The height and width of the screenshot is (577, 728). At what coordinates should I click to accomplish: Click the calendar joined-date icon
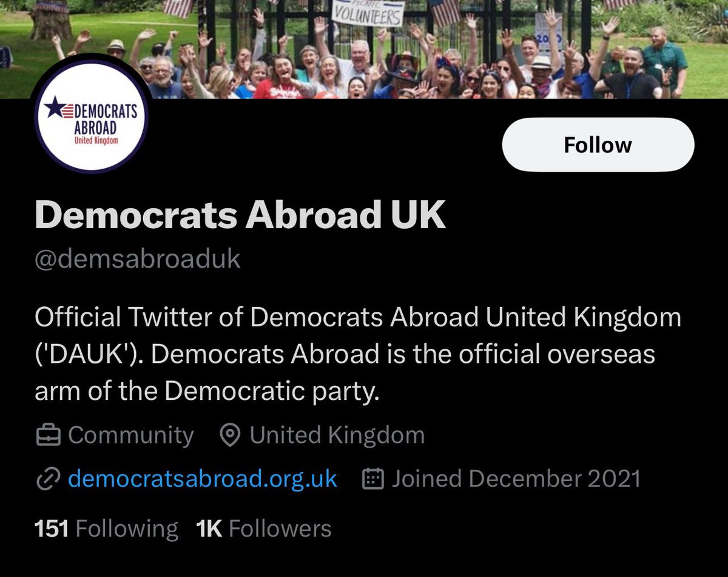click(x=373, y=479)
